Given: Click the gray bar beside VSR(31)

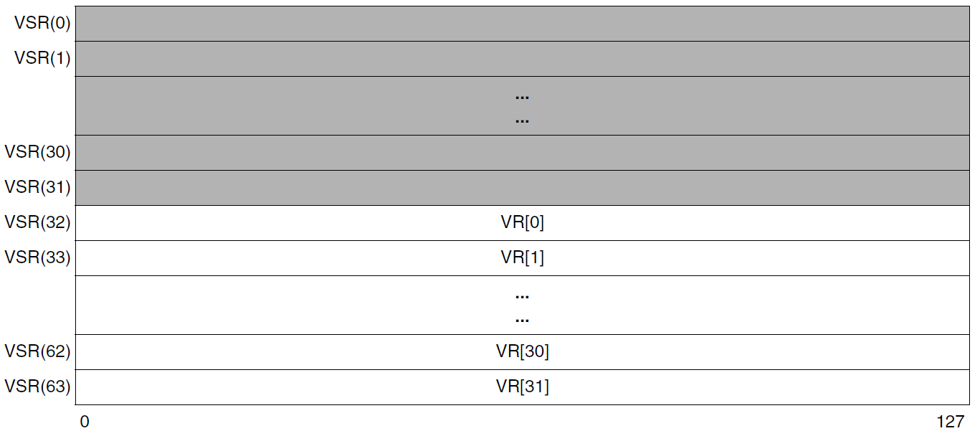Looking at the screenshot, I should (x=522, y=188).
